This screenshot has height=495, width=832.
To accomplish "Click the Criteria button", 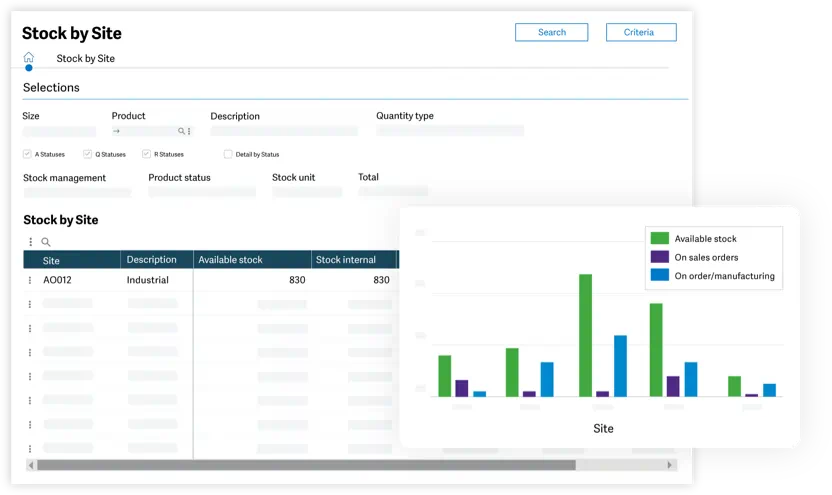I will coord(640,32).
